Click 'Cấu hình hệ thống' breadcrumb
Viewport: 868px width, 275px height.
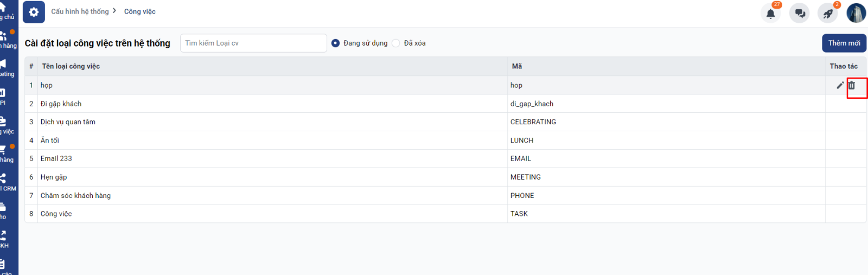click(80, 11)
